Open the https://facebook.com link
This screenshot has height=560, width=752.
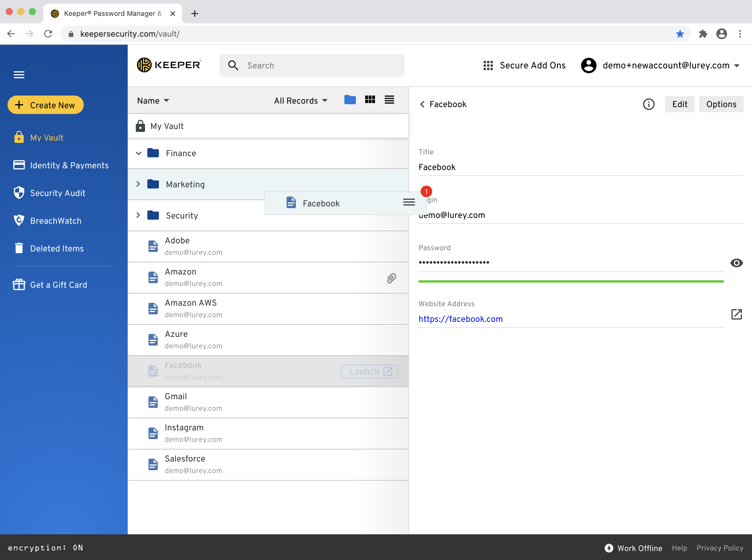click(x=460, y=319)
